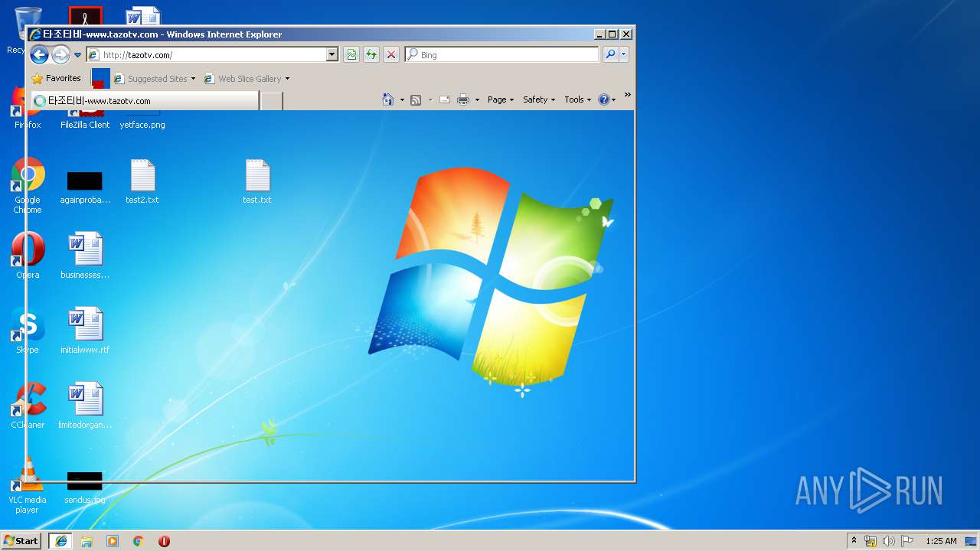Screen dimensions: 980x551
Task: Click the Show Desktop monitor icon
Action: coord(972,541)
